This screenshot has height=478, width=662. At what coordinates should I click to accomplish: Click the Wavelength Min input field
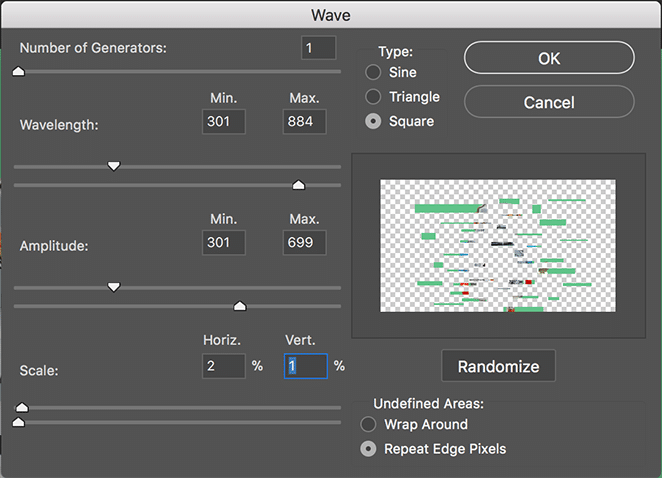(223, 122)
